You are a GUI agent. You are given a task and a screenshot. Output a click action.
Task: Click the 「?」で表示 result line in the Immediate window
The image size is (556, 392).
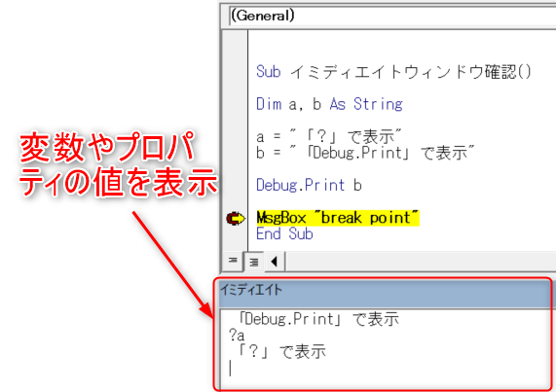pos(280,351)
